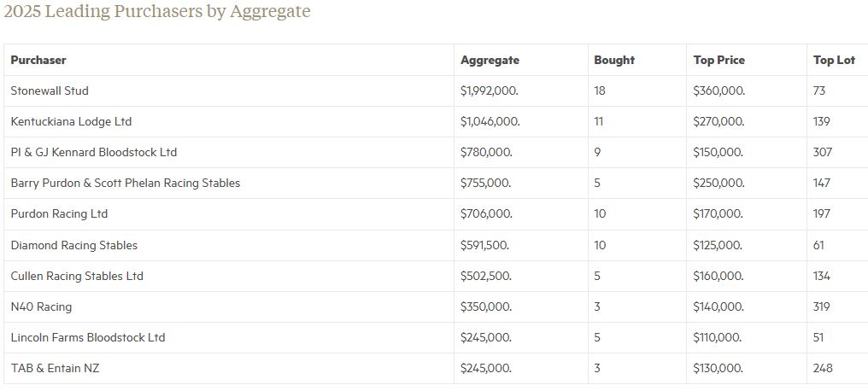Select Diamond Racing Stables entry
Image resolution: width=868 pixels, height=391 pixels.
73,246
